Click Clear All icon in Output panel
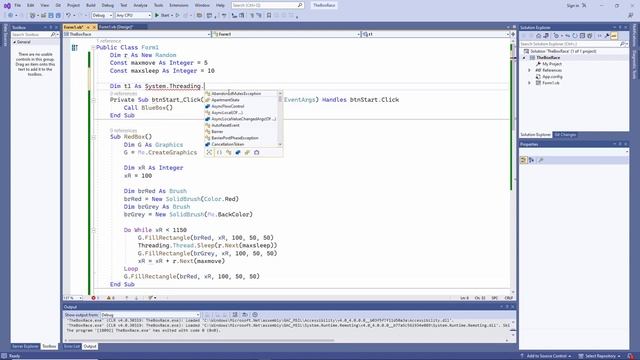640x360 pixels. pos(235,315)
